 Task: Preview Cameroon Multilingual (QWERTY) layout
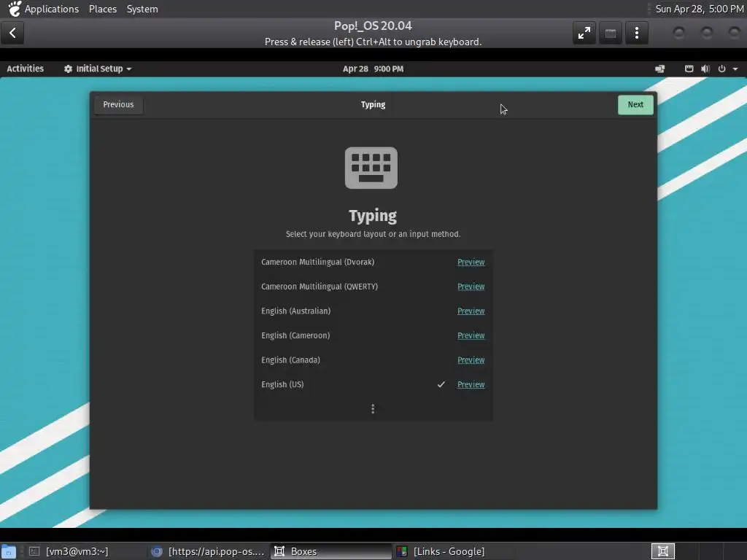pyautogui.click(x=471, y=286)
